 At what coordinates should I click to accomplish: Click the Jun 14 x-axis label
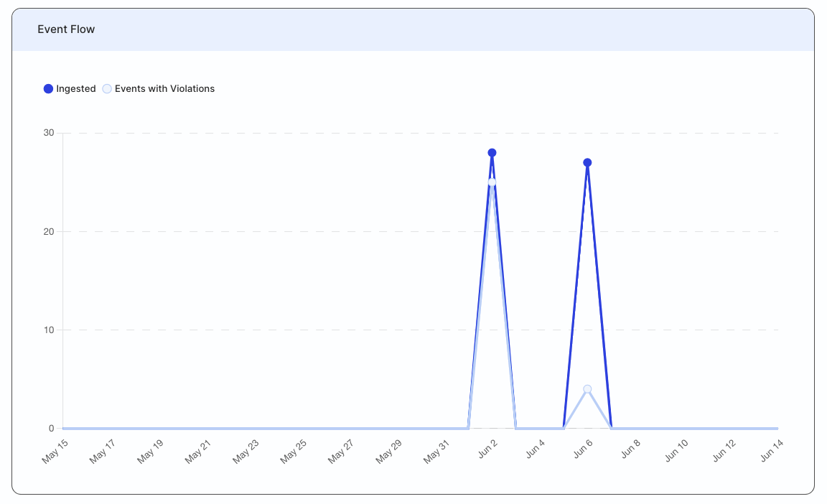coord(772,451)
